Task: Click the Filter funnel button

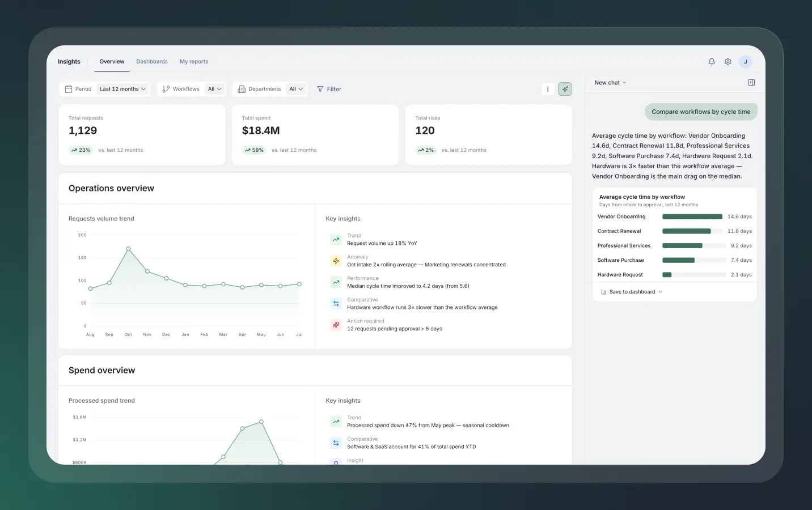Action: coord(329,89)
